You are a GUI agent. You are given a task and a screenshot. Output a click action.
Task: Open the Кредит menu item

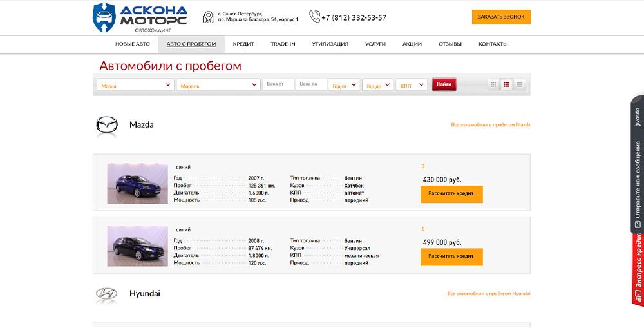pos(243,44)
